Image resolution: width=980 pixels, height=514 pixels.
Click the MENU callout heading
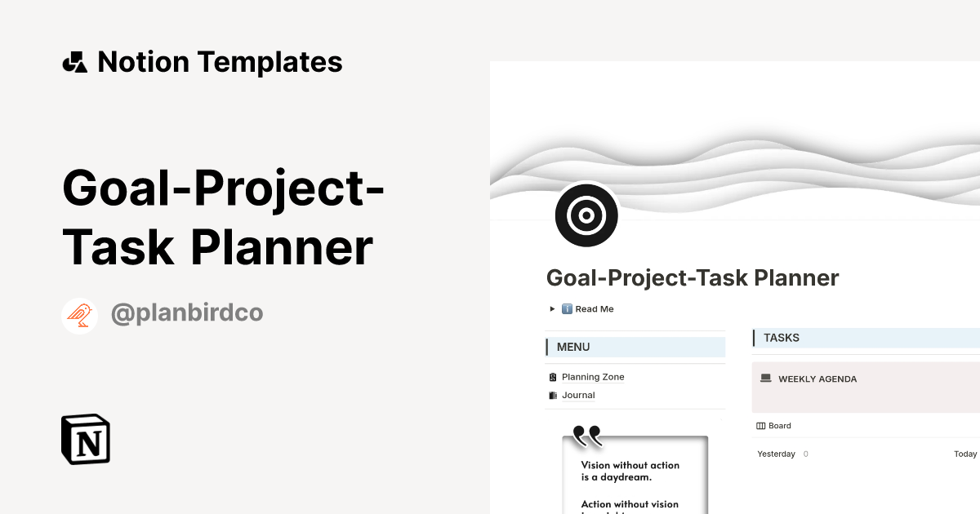572,347
